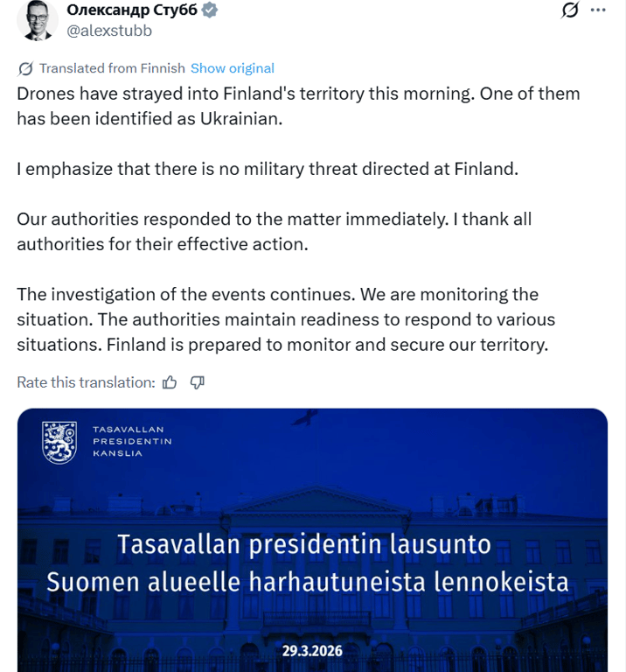This screenshot has width=626, height=672.
Task: Click the 'Translated from Finnish' label
Action: 112,68
